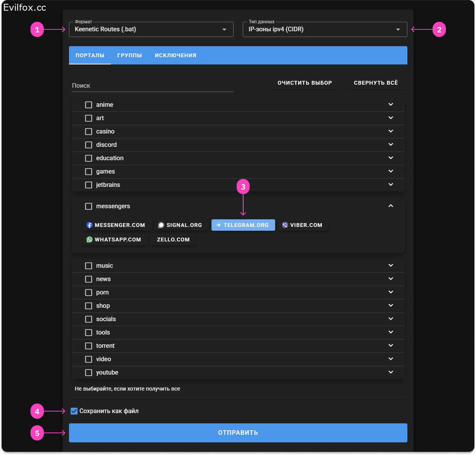The width and height of the screenshot is (476, 455).
Task: Switch to the Группы tab
Action: pyautogui.click(x=130, y=55)
